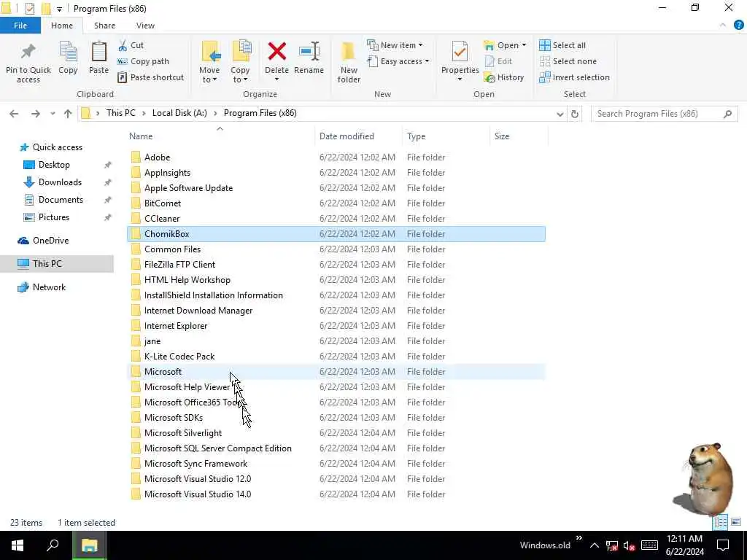The image size is (747, 560).
Task: Click Local Disk (A:) in breadcrumb
Action: pos(179,113)
